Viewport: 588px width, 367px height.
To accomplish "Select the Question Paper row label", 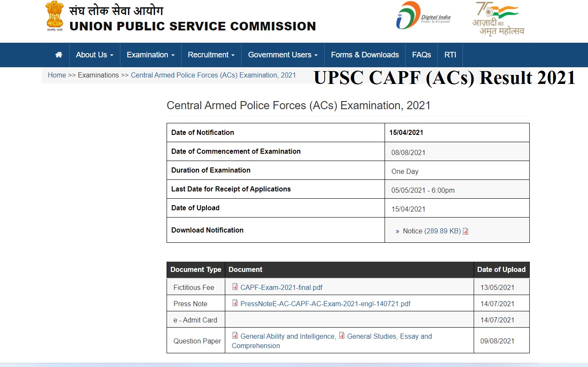I will click(197, 341).
